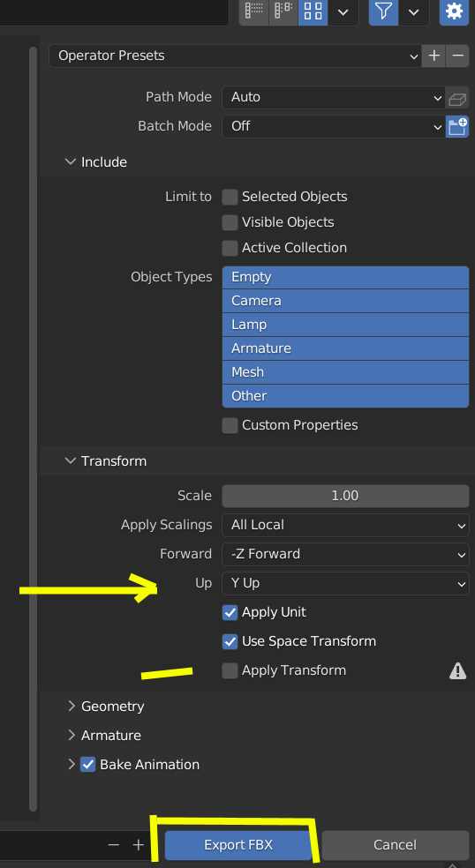Open the Up axis dropdown

[345, 584]
